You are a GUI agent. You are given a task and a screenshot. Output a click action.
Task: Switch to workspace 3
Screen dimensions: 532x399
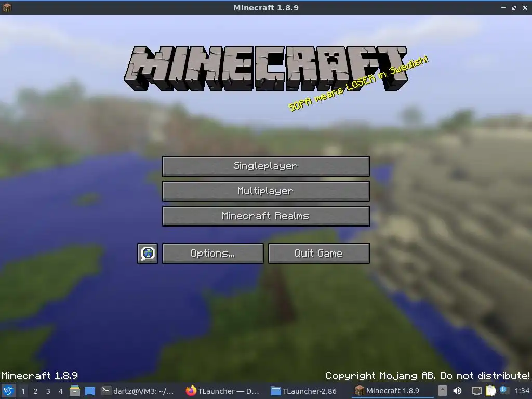click(x=48, y=391)
